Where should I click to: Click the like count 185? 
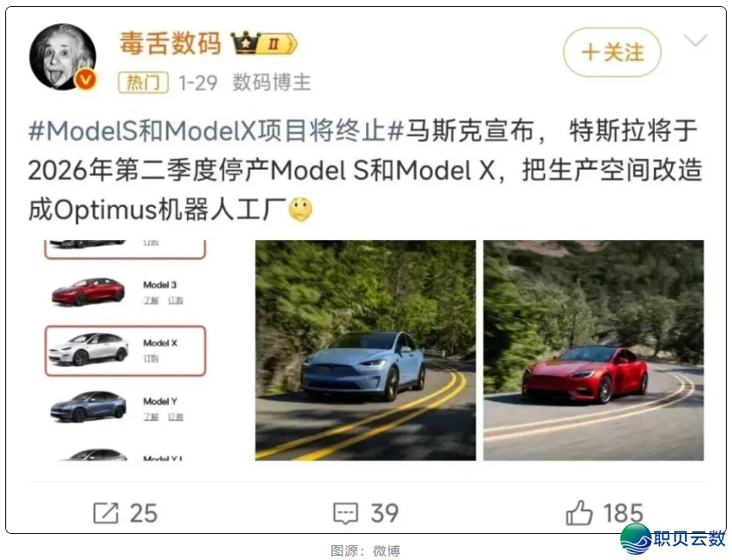pyautogui.click(x=622, y=513)
